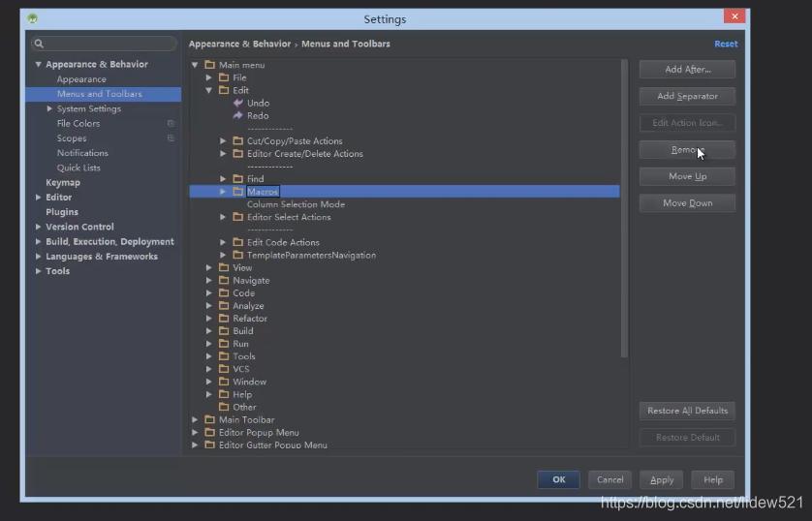Image resolution: width=812 pixels, height=521 pixels.
Task: Click the Refactor folder icon
Action: 224,319
